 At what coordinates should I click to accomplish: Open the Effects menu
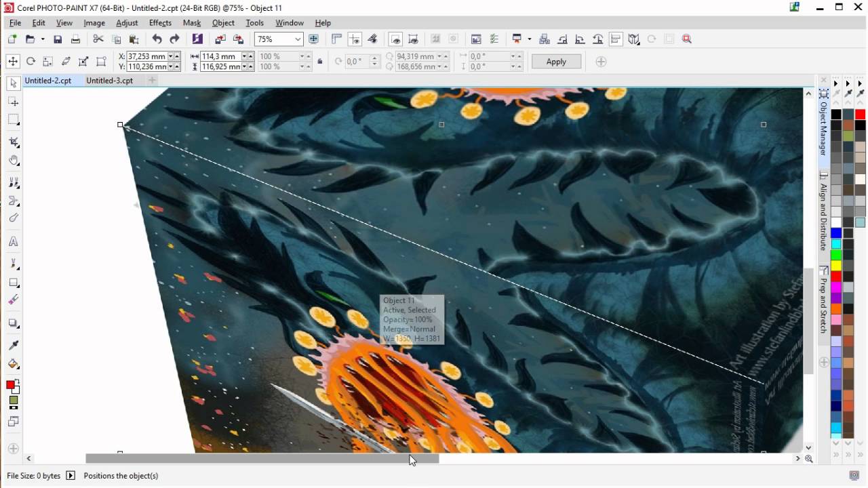coord(160,22)
